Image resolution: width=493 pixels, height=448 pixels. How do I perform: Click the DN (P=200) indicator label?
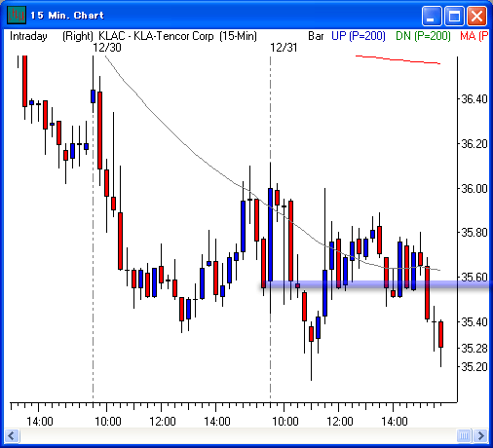(x=423, y=36)
